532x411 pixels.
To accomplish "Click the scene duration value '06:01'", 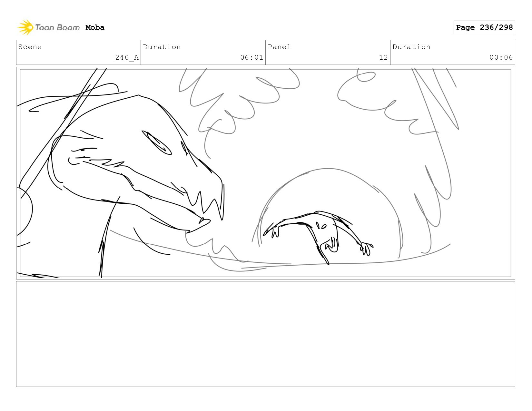I will click(251, 57).
